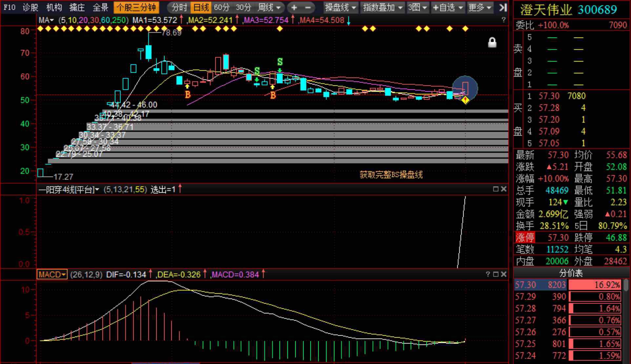
Task: Maximize the MACD indicator panel
Action: coord(496,274)
